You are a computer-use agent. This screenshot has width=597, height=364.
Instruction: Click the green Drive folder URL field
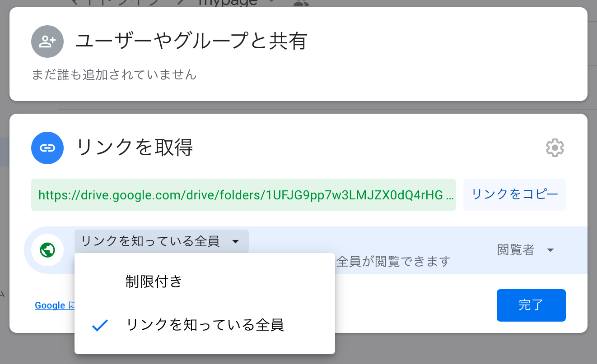coord(243,195)
